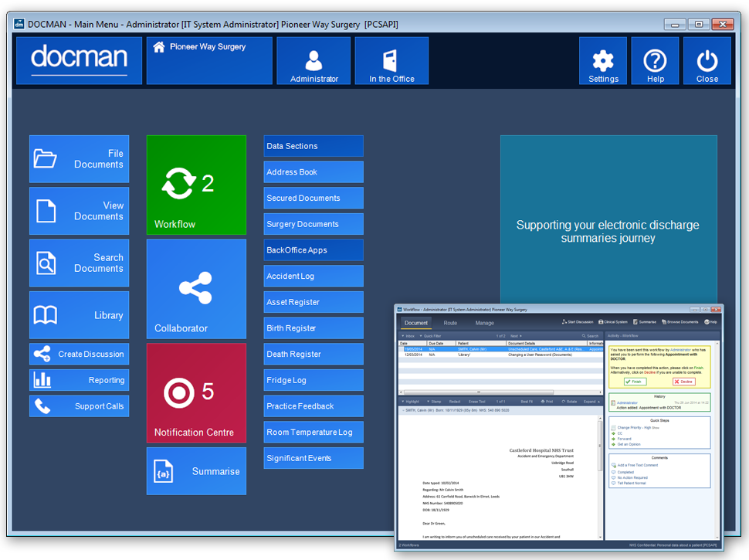Click Erase Tool in Workflow window
Screen dimensions: 749x560
click(476, 402)
